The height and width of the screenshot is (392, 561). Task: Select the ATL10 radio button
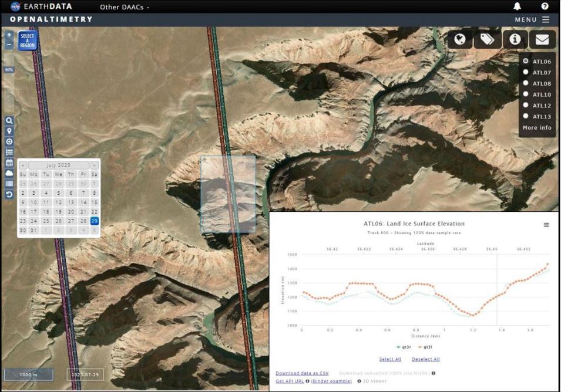click(x=526, y=94)
